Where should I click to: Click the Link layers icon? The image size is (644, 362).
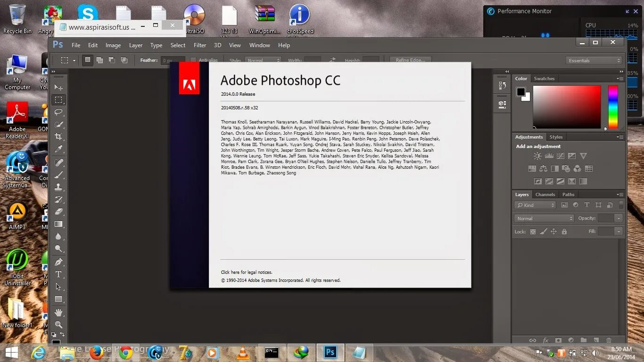click(x=533, y=340)
